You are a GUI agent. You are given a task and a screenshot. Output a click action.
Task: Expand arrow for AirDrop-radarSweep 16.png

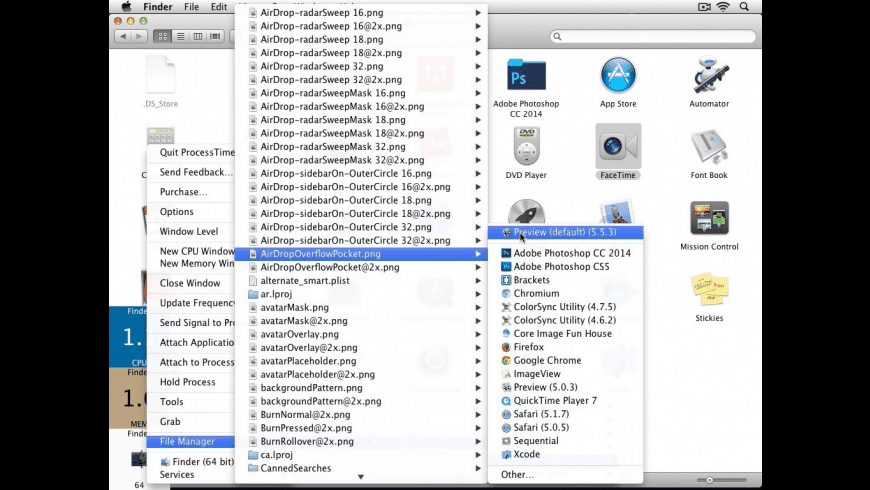coord(478,12)
